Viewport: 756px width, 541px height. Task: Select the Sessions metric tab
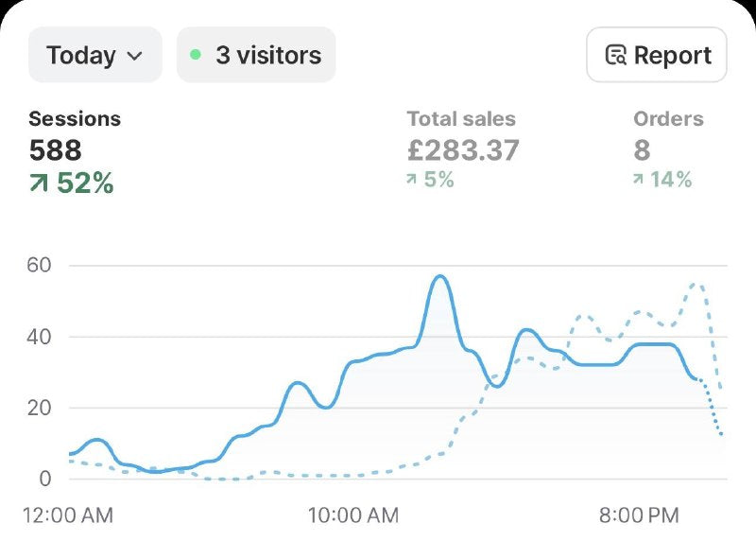(75, 119)
